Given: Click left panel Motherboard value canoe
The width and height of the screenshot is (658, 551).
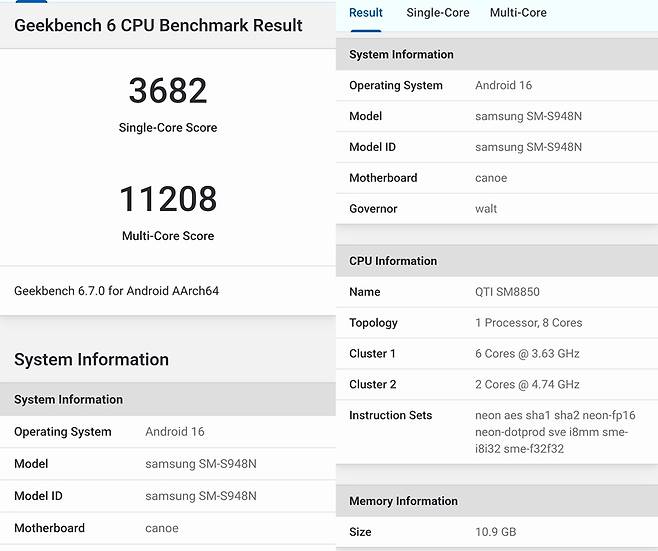Looking at the screenshot, I should pos(162,528).
